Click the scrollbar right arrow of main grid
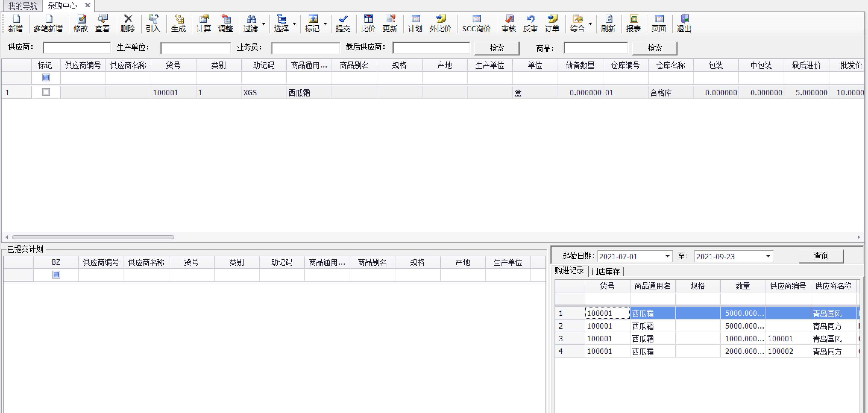The height and width of the screenshot is (413, 868). (x=859, y=237)
